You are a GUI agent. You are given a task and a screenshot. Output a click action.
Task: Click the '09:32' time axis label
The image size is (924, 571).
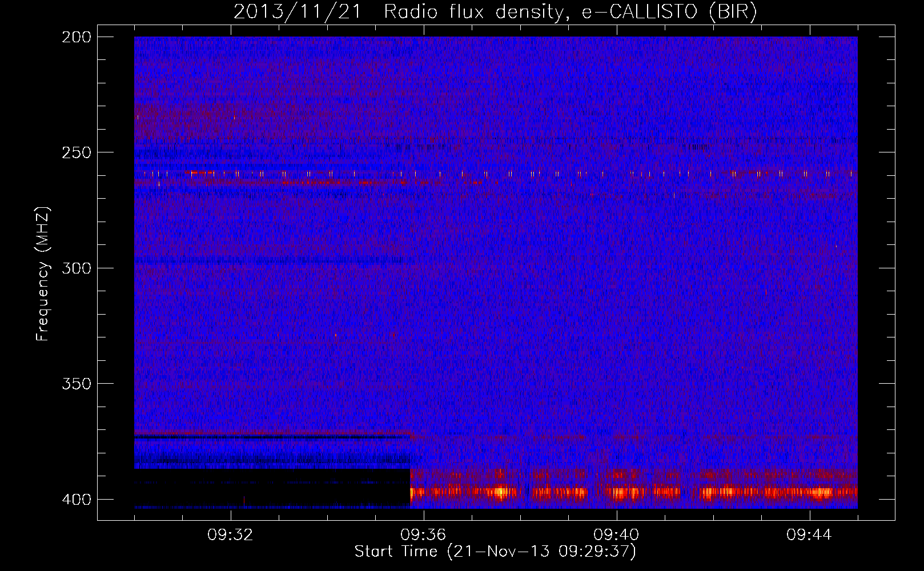coord(231,535)
